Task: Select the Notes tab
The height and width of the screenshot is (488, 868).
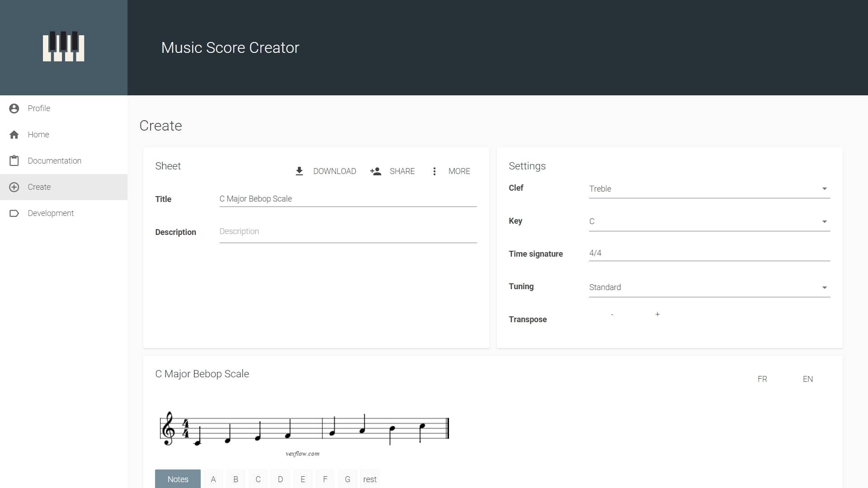Action: [x=178, y=479]
